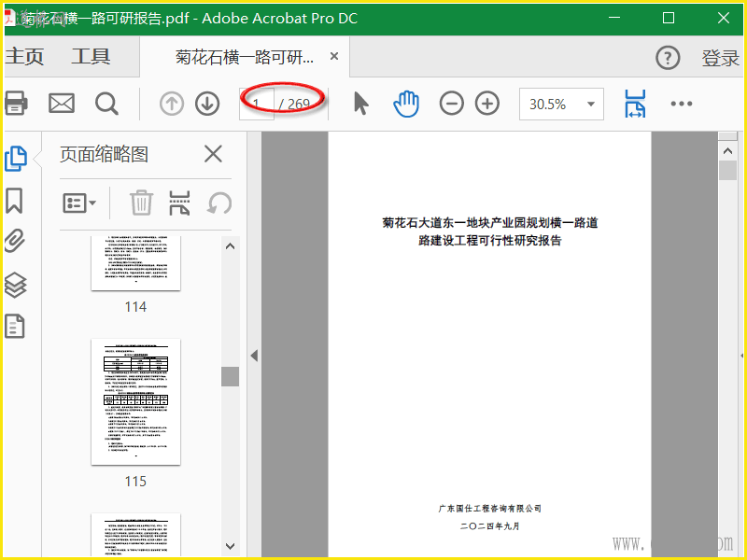Open the Help question mark icon
Image resolution: width=747 pixels, height=560 pixels.
pos(668,58)
